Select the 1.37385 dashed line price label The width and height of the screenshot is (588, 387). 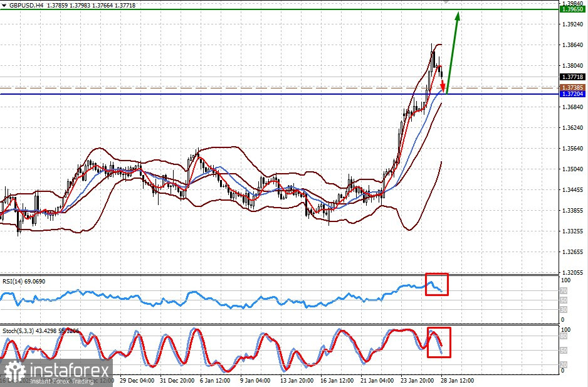tap(572, 87)
